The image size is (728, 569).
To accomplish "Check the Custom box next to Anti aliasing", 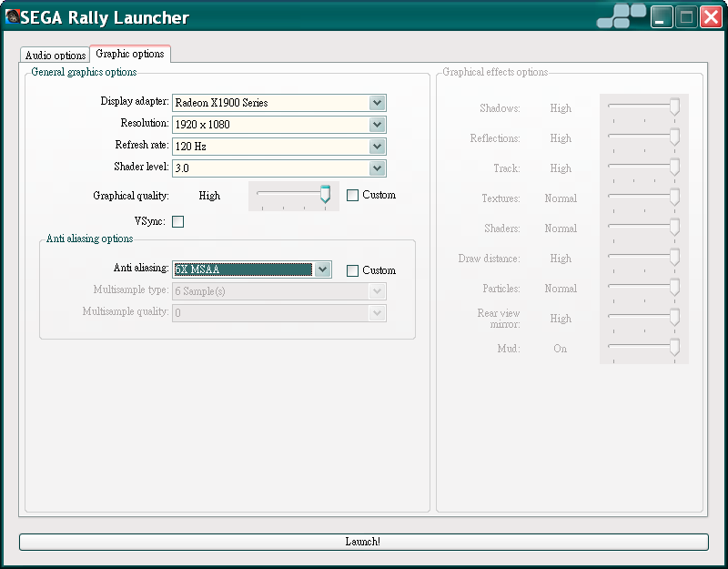I will click(x=353, y=270).
